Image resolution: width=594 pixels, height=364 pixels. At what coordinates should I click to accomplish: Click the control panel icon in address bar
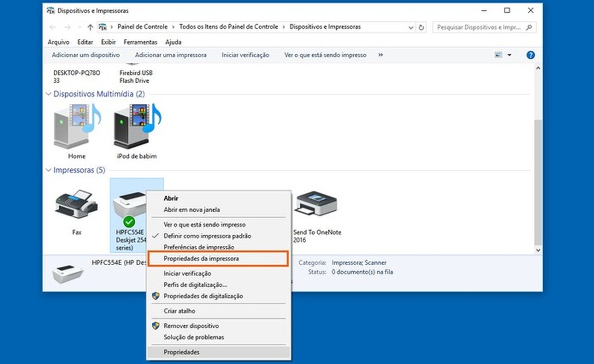(102, 27)
